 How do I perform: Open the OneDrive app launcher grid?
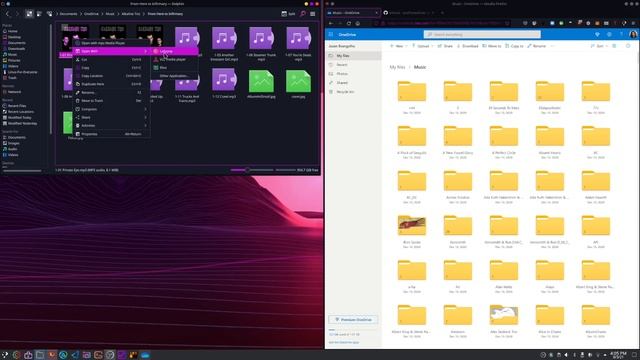click(x=331, y=34)
